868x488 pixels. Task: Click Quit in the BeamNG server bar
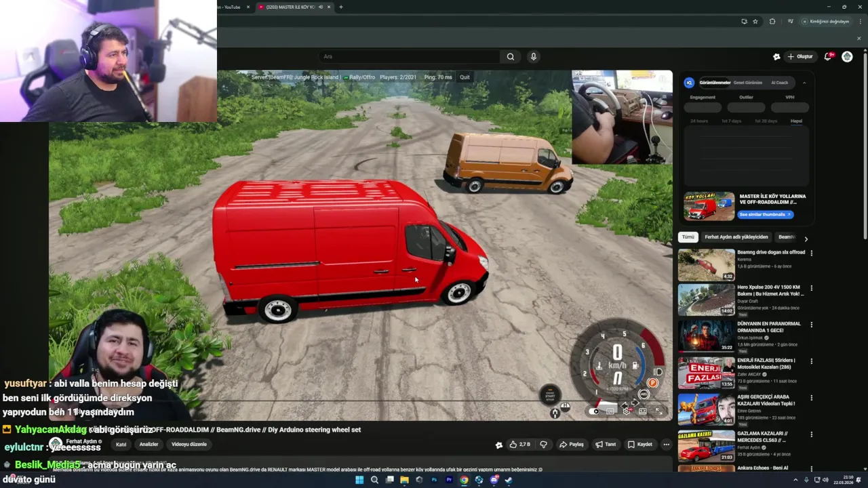point(465,77)
